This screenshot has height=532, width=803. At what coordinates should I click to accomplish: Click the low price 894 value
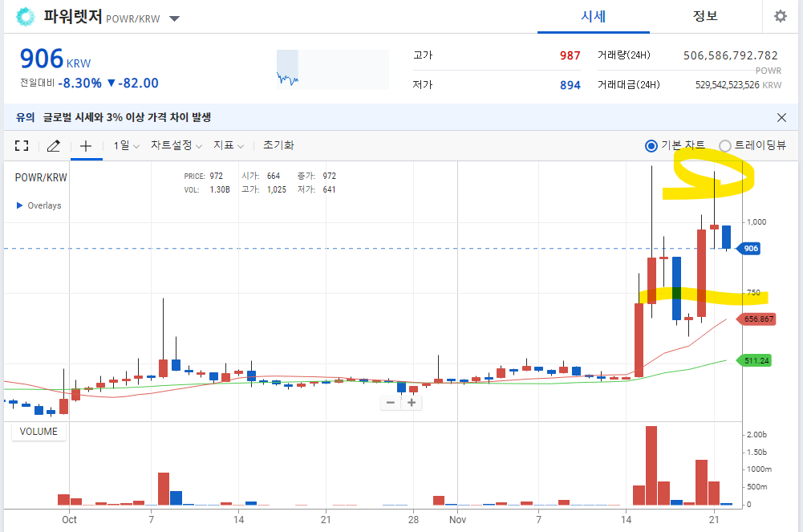click(570, 85)
